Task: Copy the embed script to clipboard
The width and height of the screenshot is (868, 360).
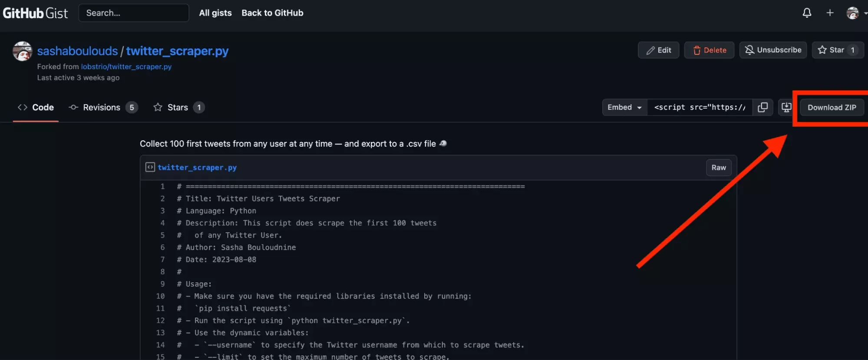Action: click(762, 107)
